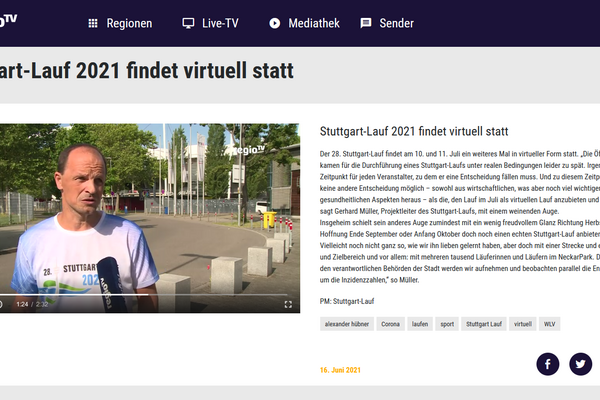Select the 'sport' tag

click(447, 324)
